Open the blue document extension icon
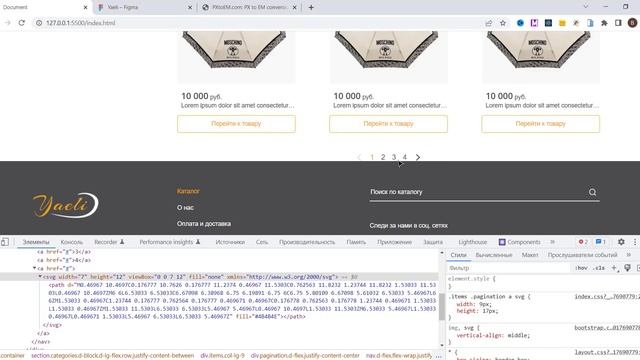 point(590,23)
